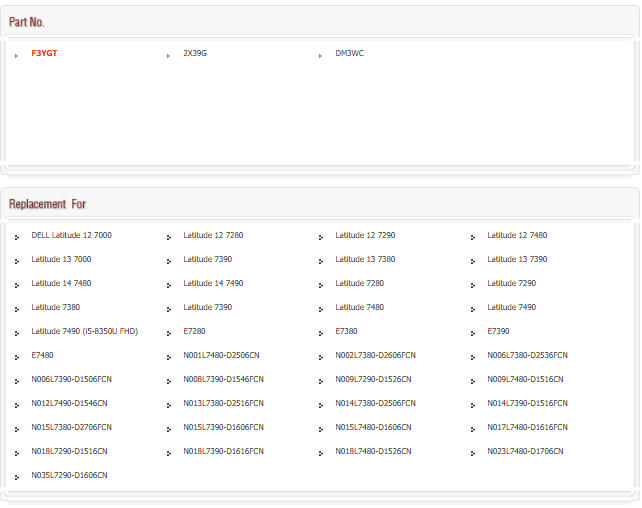Image resolution: width=642 pixels, height=508 pixels.
Task: Select Latitude 7280 entry
Action: pyautogui.click(x=359, y=283)
